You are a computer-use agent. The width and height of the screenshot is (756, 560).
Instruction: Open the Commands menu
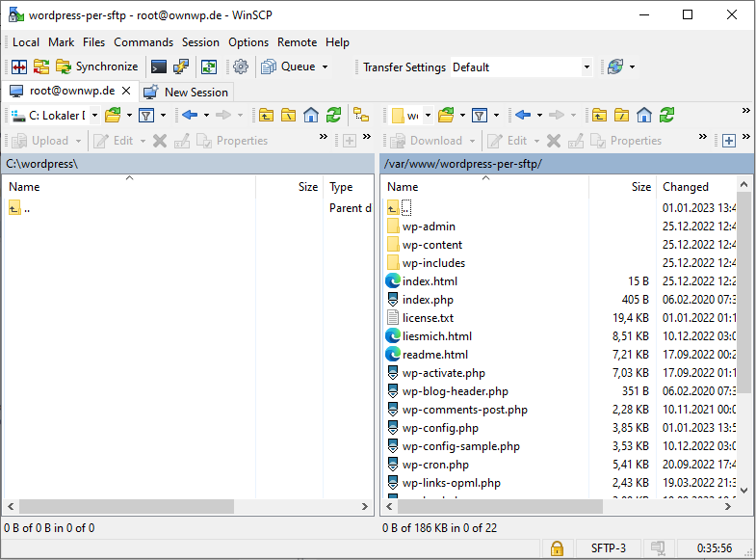[143, 42]
